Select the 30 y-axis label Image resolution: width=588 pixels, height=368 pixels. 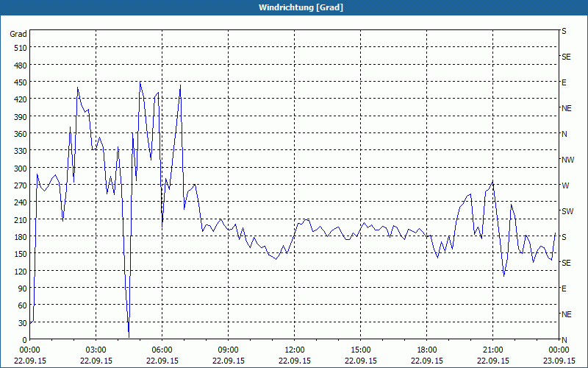click(x=23, y=323)
